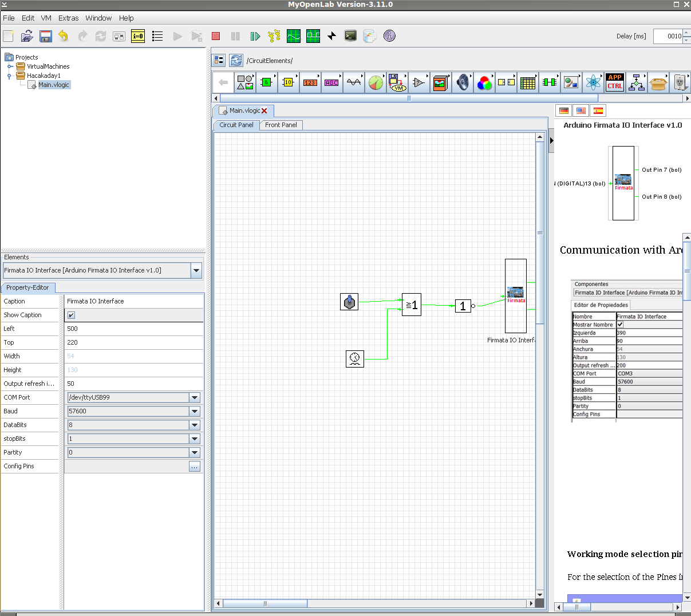691x616 pixels.
Task: Select the OR gate on the canvas
Action: (x=412, y=305)
